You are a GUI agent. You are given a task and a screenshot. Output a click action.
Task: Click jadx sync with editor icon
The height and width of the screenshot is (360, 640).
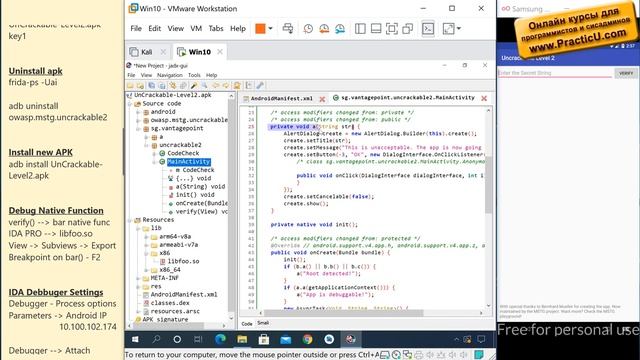click(x=173, y=85)
